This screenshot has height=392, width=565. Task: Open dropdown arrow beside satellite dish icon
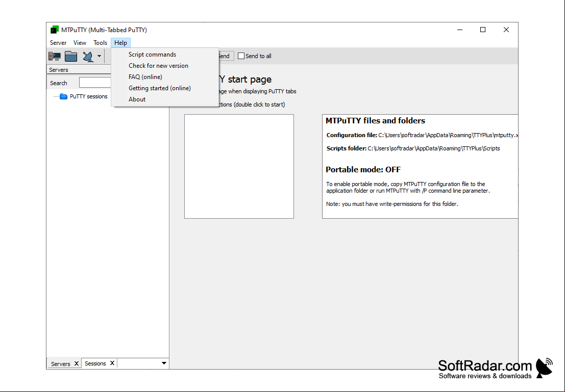[99, 56]
